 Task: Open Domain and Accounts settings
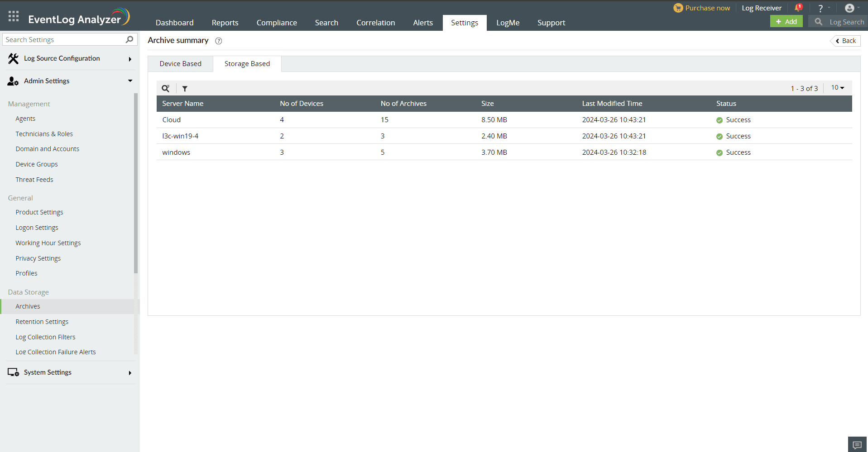pyautogui.click(x=48, y=149)
